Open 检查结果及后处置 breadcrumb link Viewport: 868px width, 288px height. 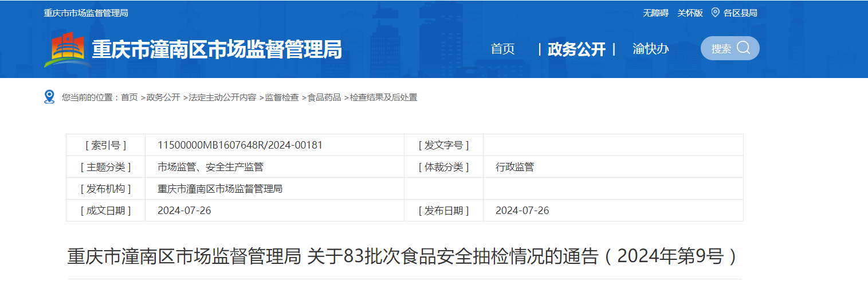pyautogui.click(x=384, y=98)
